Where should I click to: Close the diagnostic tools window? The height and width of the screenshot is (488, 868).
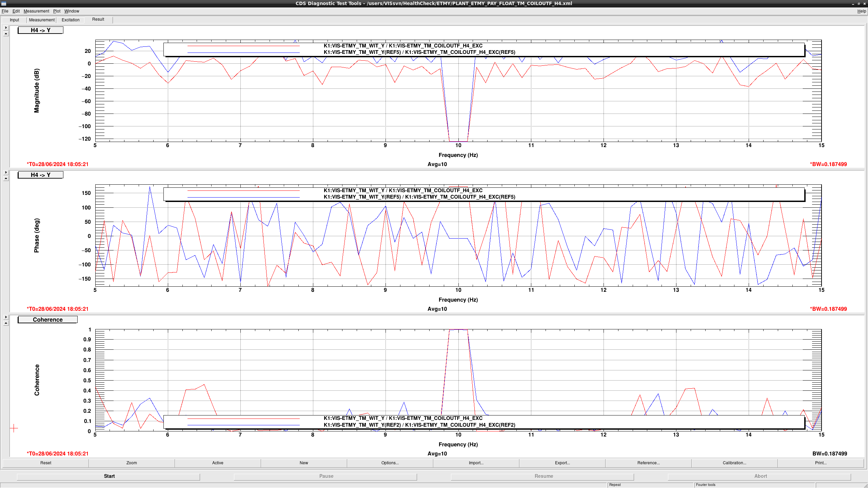tap(864, 3)
